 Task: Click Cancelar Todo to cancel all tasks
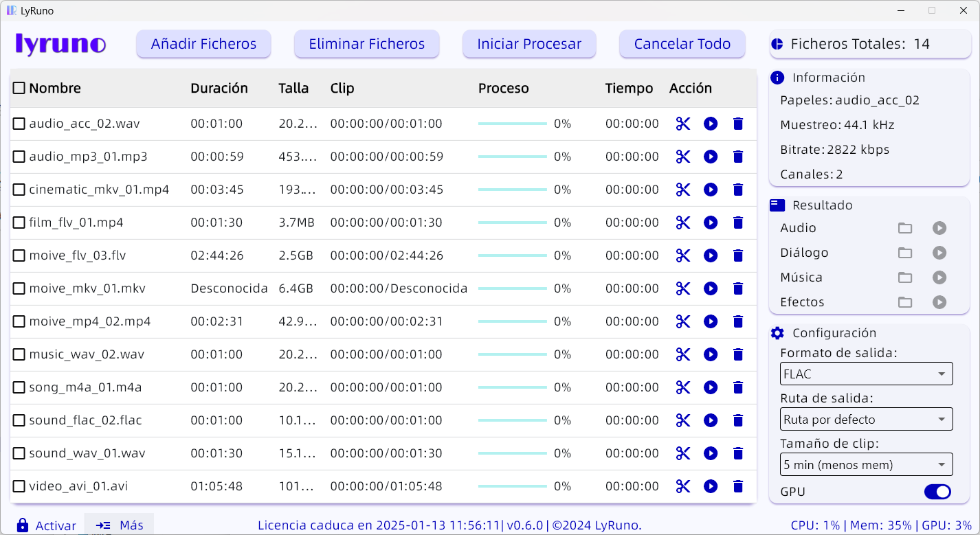point(682,43)
